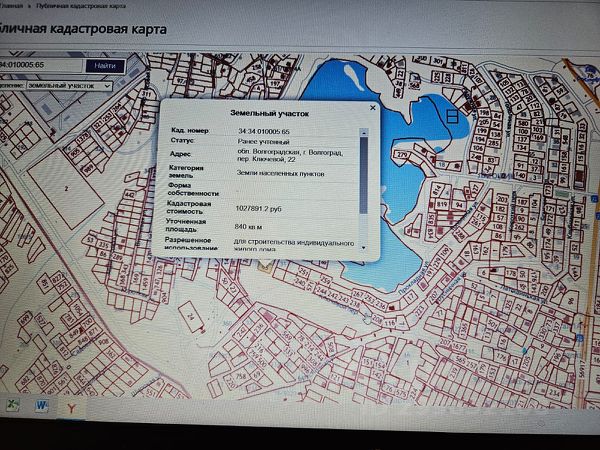Focus the cadastral number search field
600x450 pixels.
(40, 65)
